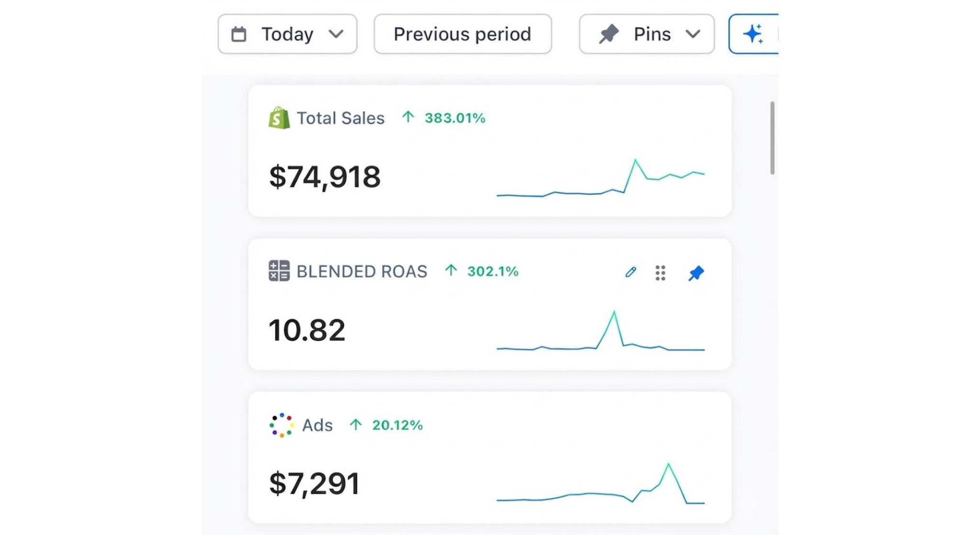Click the Shopify bag icon
980x535 pixels.
(x=279, y=118)
